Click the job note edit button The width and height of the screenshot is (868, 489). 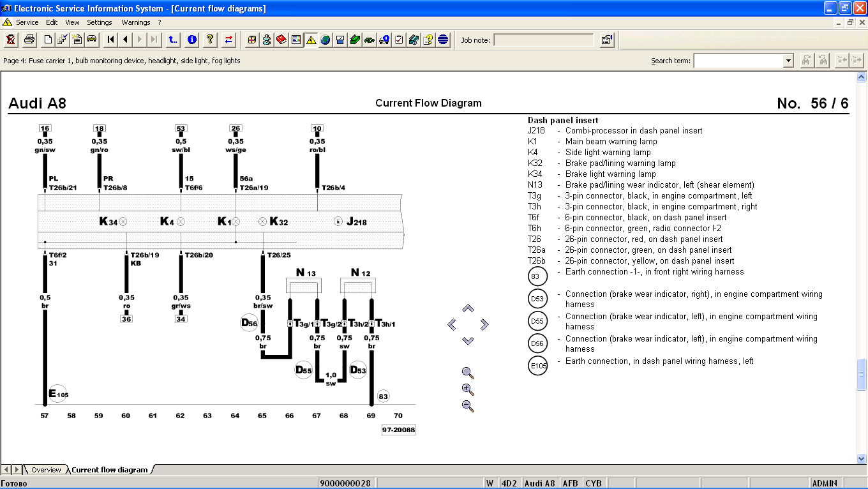(x=606, y=40)
